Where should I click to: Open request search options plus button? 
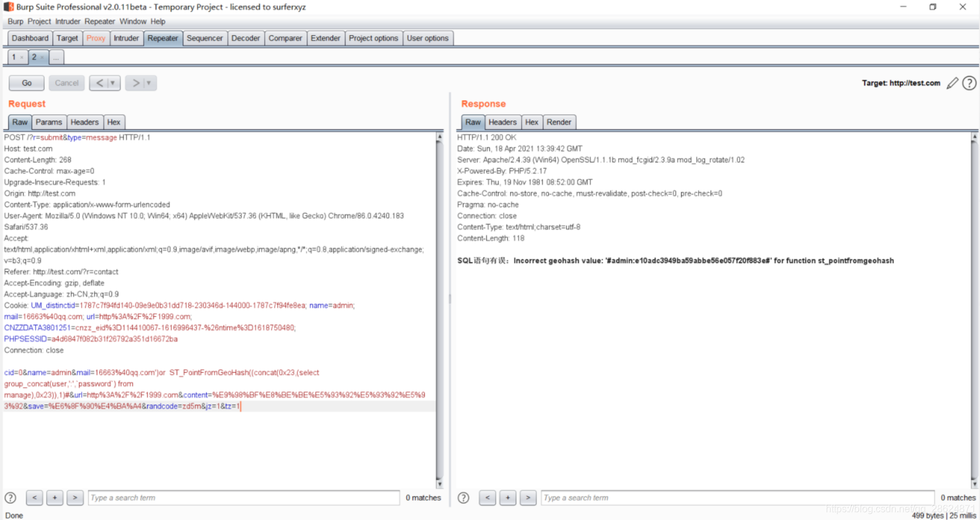[55, 498]
